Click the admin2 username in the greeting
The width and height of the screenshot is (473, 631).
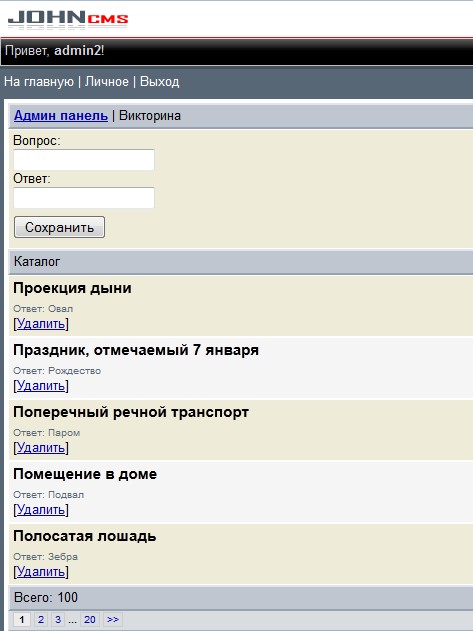(x=77, y=51)
